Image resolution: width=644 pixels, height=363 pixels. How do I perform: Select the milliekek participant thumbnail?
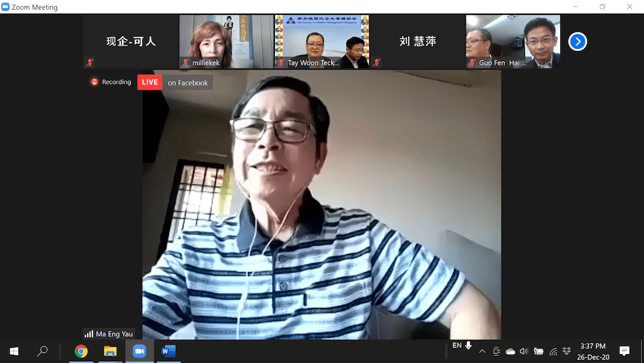[226, 41]
